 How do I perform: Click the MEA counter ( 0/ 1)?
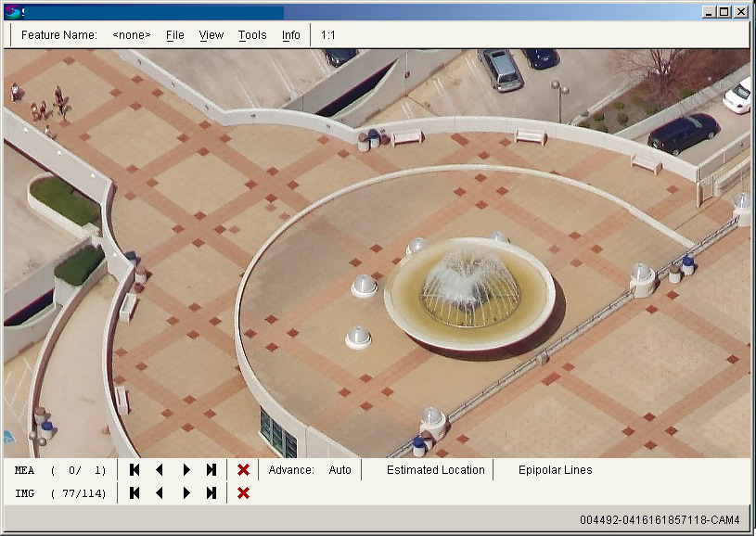click(78, 470)
